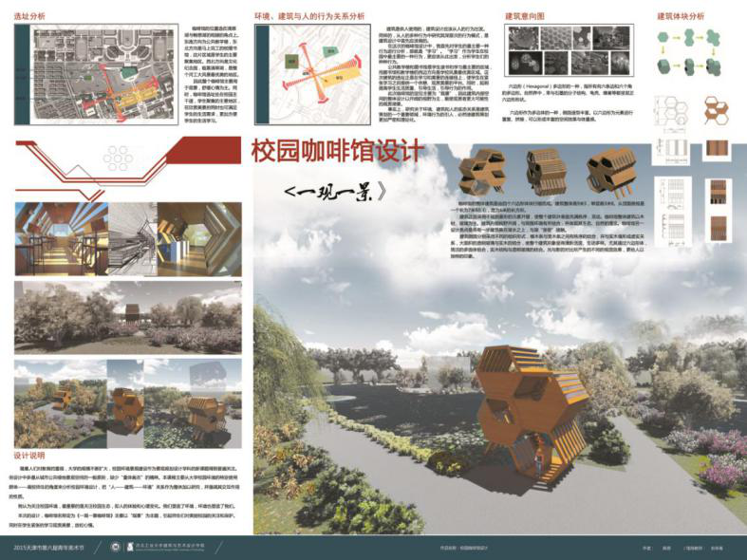Click the red chevron stripe decoration

128,181
